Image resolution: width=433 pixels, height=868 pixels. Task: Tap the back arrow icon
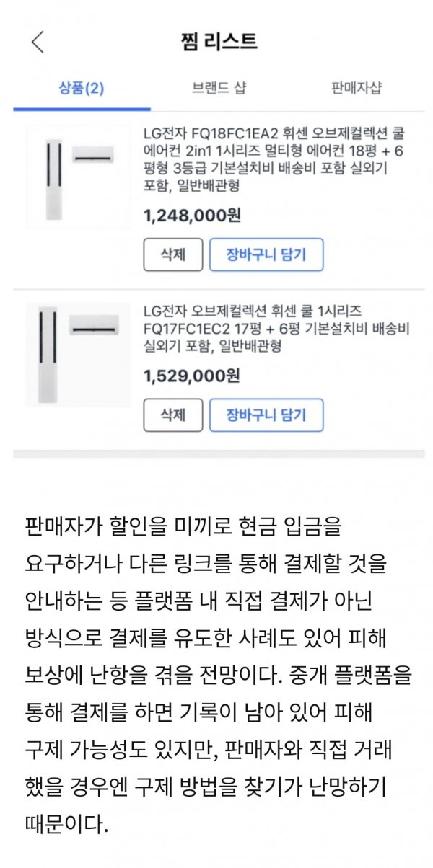[x=38, y=42]
